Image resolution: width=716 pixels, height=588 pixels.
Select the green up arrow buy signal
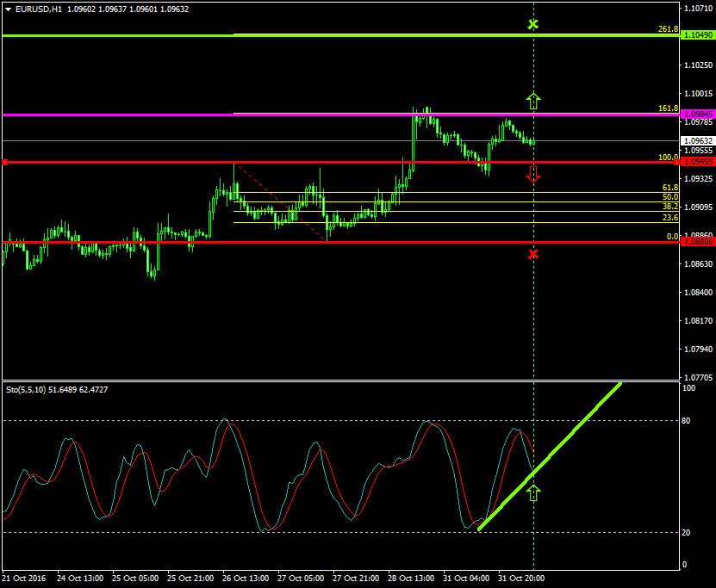coord(533,100)
